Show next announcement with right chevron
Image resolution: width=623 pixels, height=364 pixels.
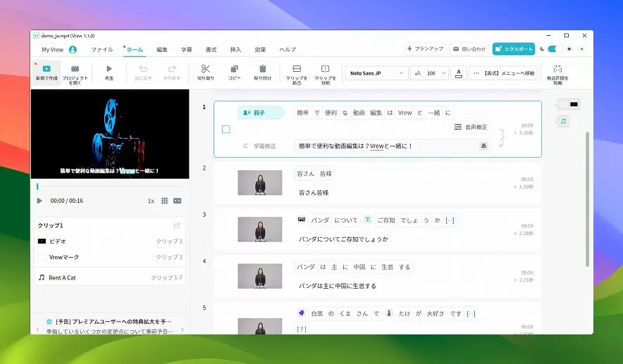(183, 330)
